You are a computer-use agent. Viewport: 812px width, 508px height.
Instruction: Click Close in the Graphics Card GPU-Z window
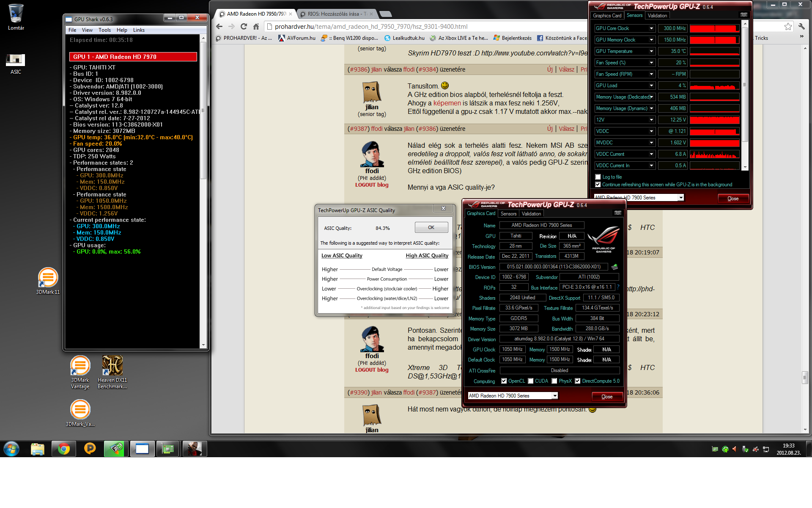pos(607,397)
